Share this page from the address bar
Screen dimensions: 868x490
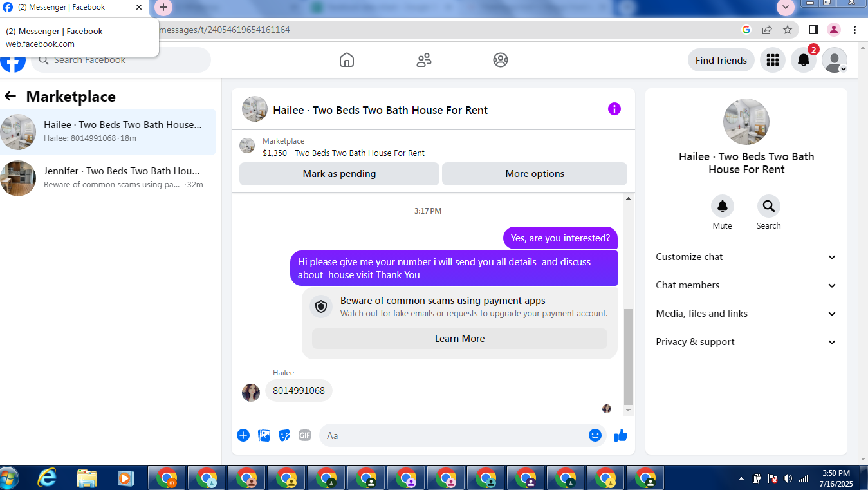pyautogui.click(x=767, y=30)
